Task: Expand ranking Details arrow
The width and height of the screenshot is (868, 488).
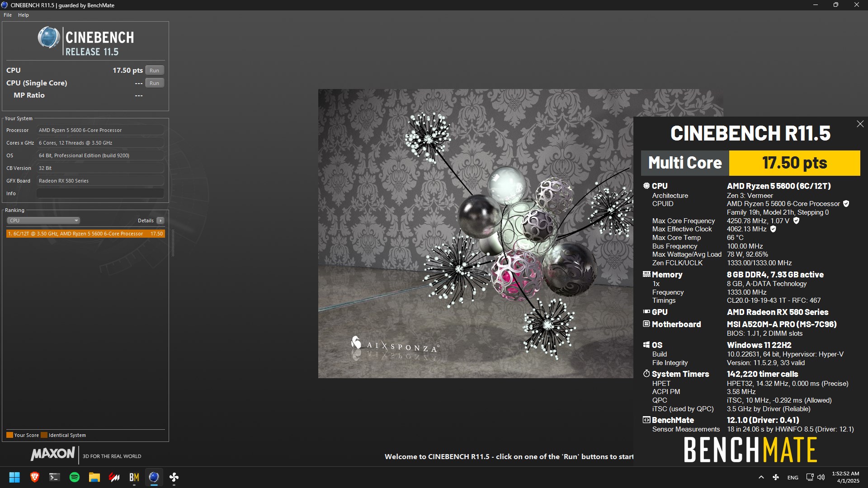Action: pos(160,221)
